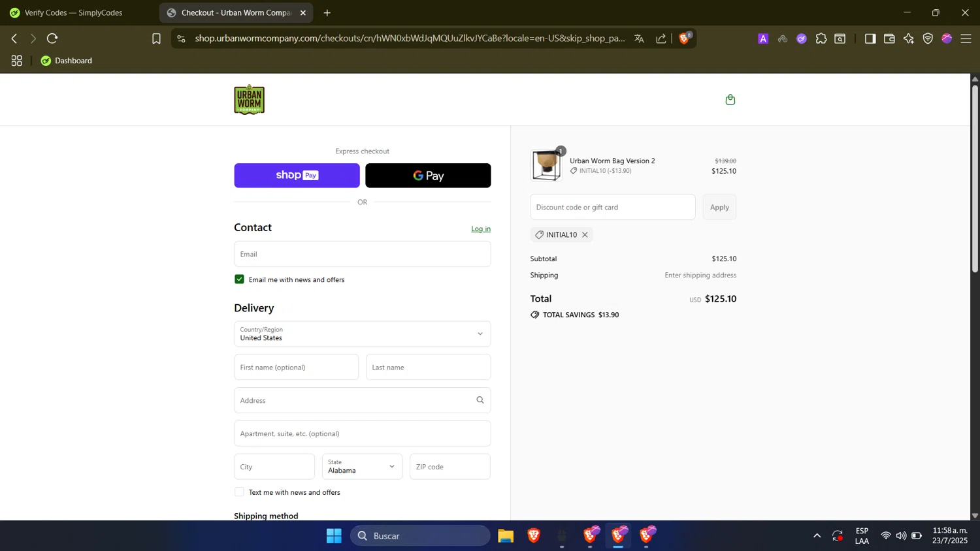Open the purple A extension icon
This screenshot has height=551, width=980.
click(x=763, y=39)
